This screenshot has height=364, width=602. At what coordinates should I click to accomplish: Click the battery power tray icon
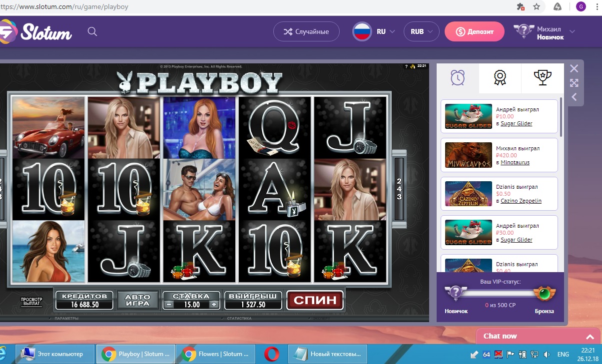click(523, 355)
